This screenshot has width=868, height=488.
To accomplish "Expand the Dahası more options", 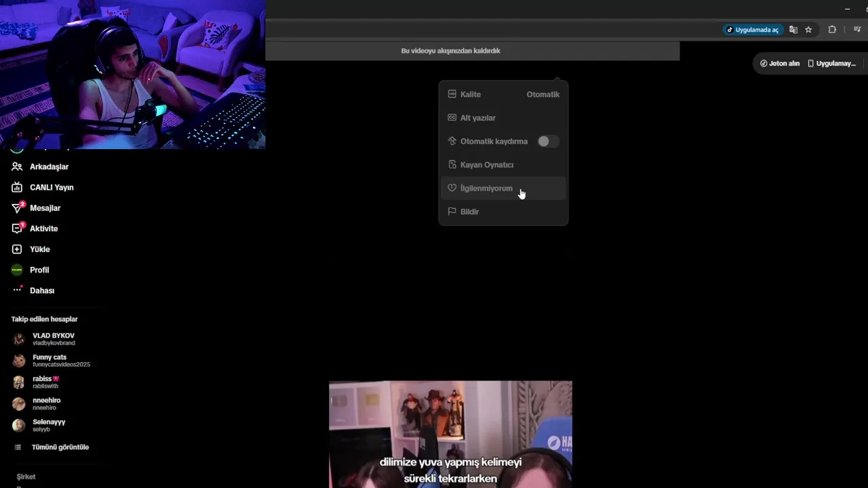I will click(42, 290).
